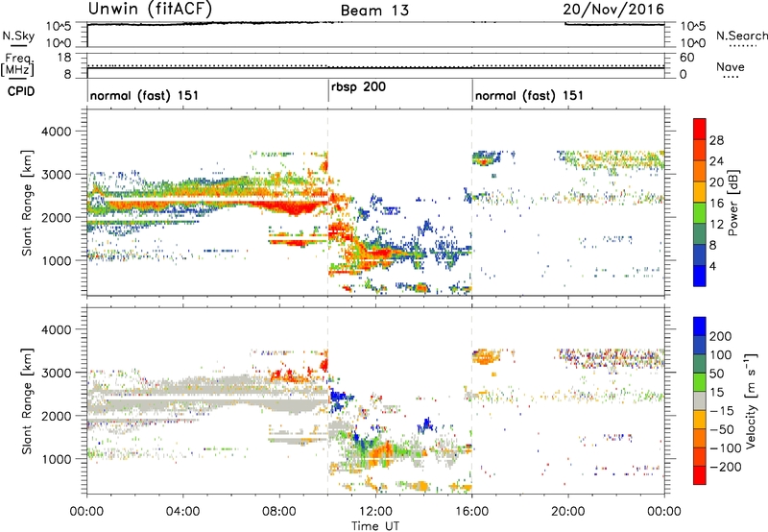Image resolution: width=768 pixels, height=532 pixels.
Task: Click the 'Unwin (fitACF)' title text
Action: 150,9
